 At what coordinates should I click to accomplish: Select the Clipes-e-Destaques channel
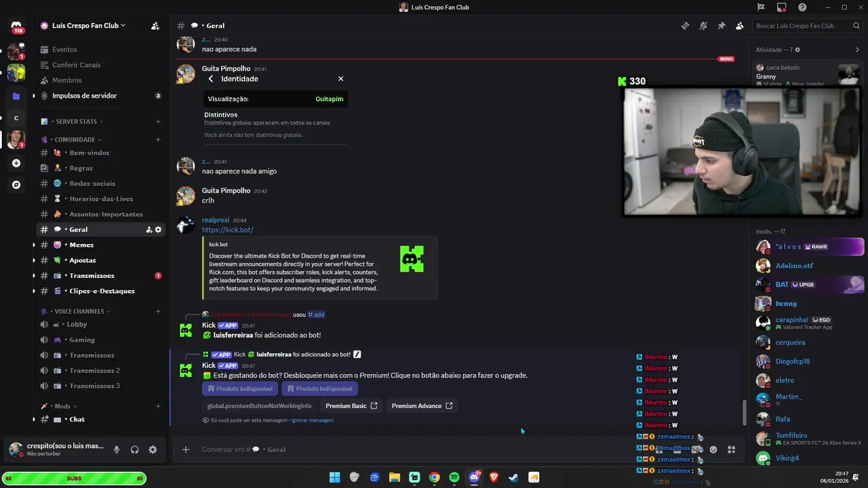coord(100,291)
